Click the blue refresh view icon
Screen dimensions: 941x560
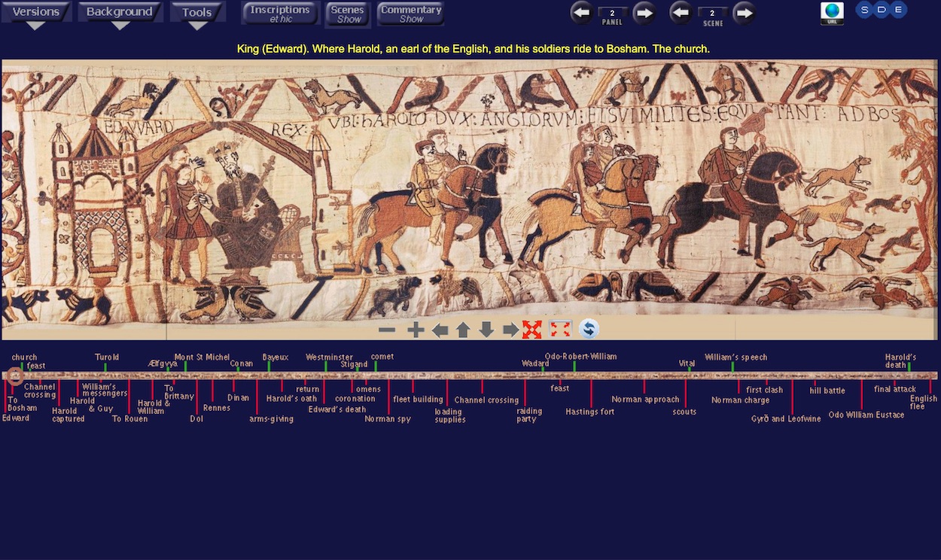(589, 329)
